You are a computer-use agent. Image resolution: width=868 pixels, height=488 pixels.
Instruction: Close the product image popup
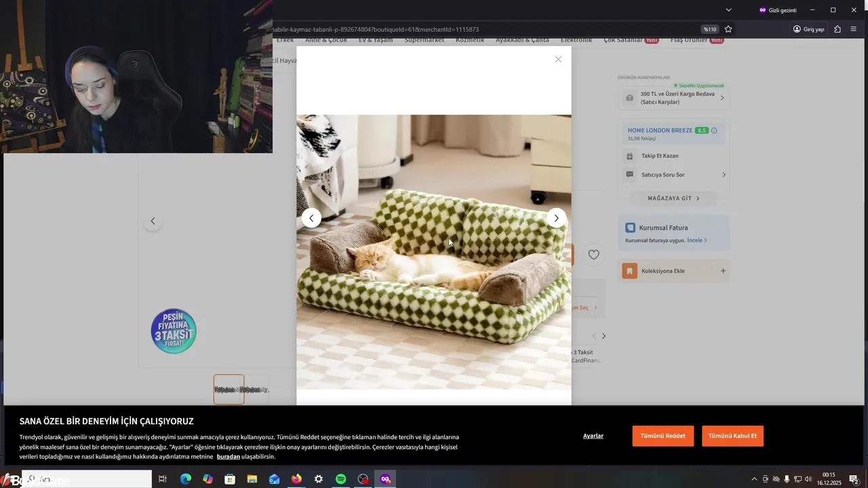coord(558,60)
